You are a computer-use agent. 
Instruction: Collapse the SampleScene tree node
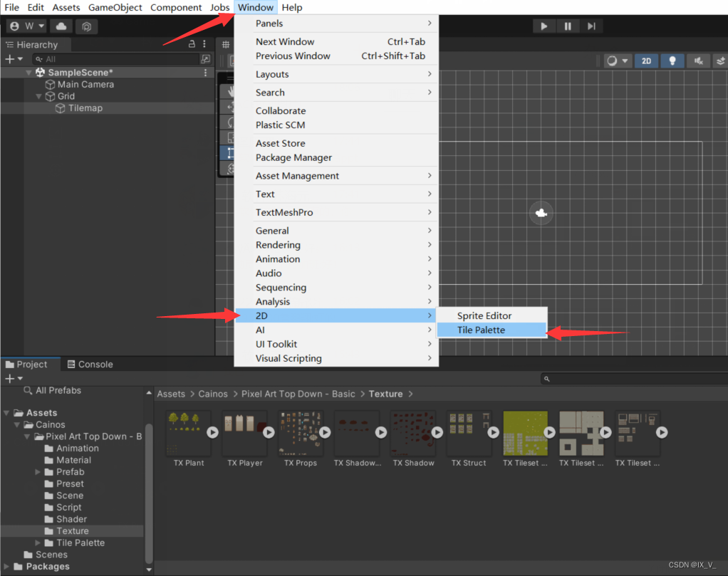click(28, 73)
